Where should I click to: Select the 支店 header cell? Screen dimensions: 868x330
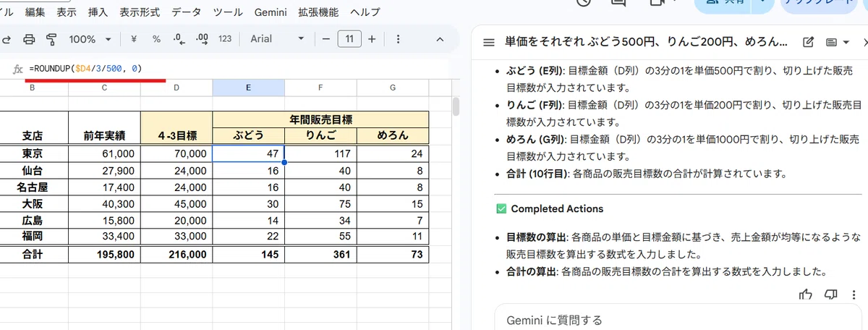pos(33,127)
